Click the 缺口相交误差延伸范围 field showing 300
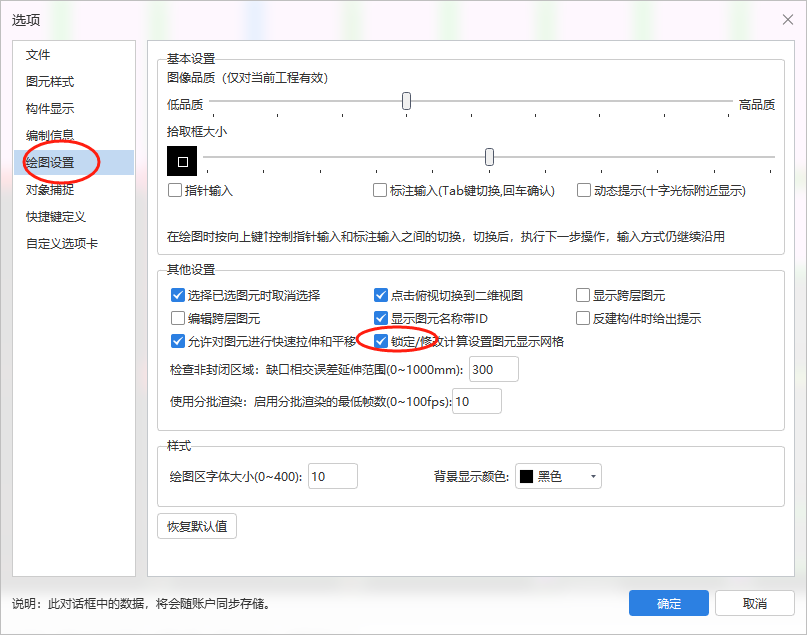Image resolution: width=807 pixels, height=635 pixels. pyautogui.click(x=494, y=369)
